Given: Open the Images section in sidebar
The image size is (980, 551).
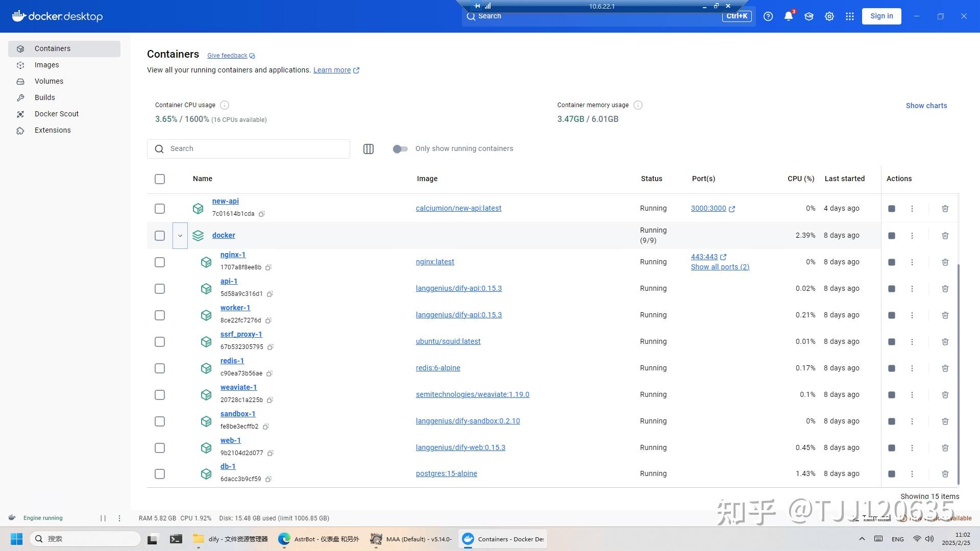Looking at the screenshot, I should click(46, 65).
